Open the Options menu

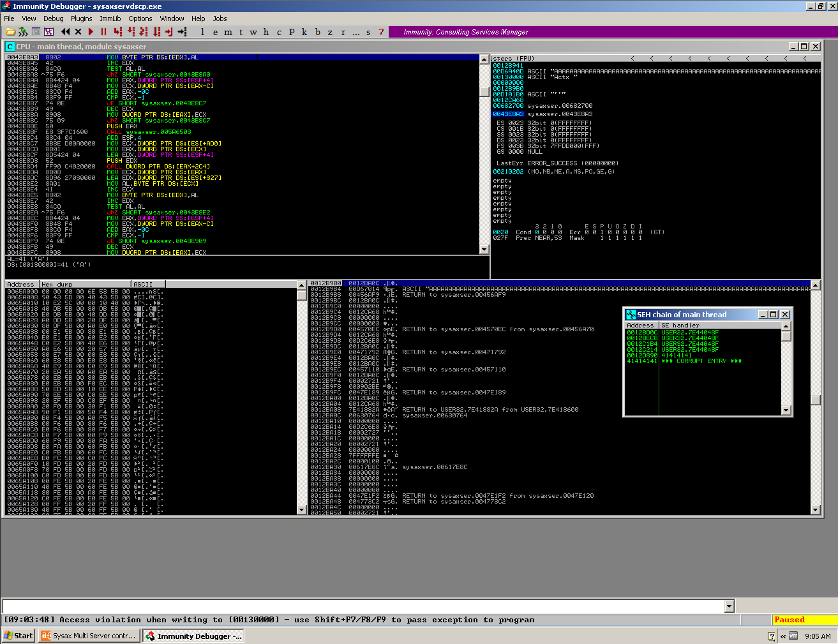click(140, 19)
